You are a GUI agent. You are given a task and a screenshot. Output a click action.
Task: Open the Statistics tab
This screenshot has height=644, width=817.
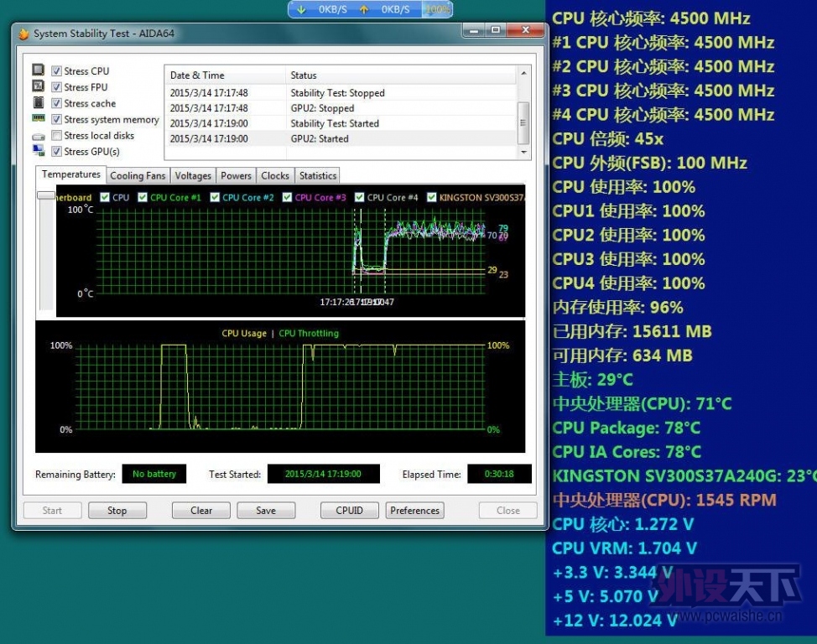(x=318, y=175)
